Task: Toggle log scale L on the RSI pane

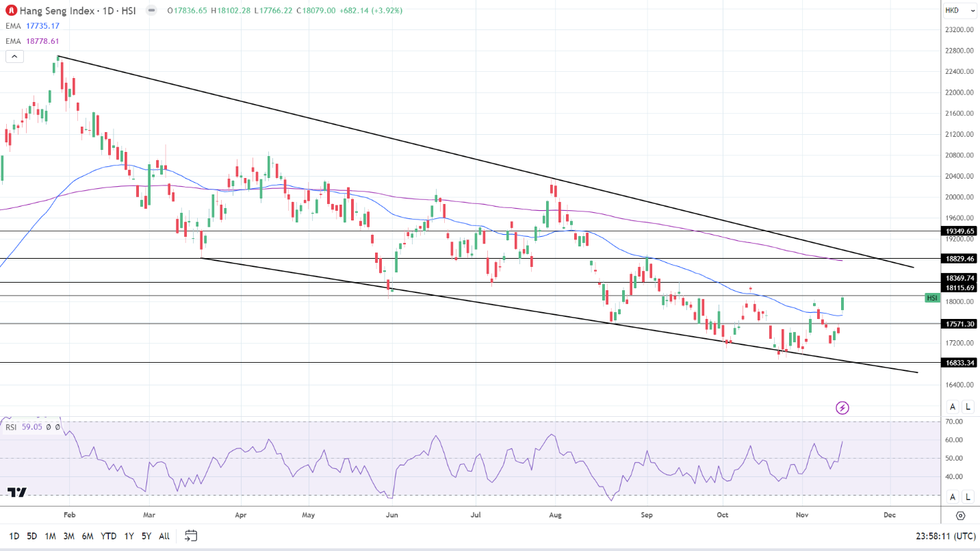Action: click(968, 497)
